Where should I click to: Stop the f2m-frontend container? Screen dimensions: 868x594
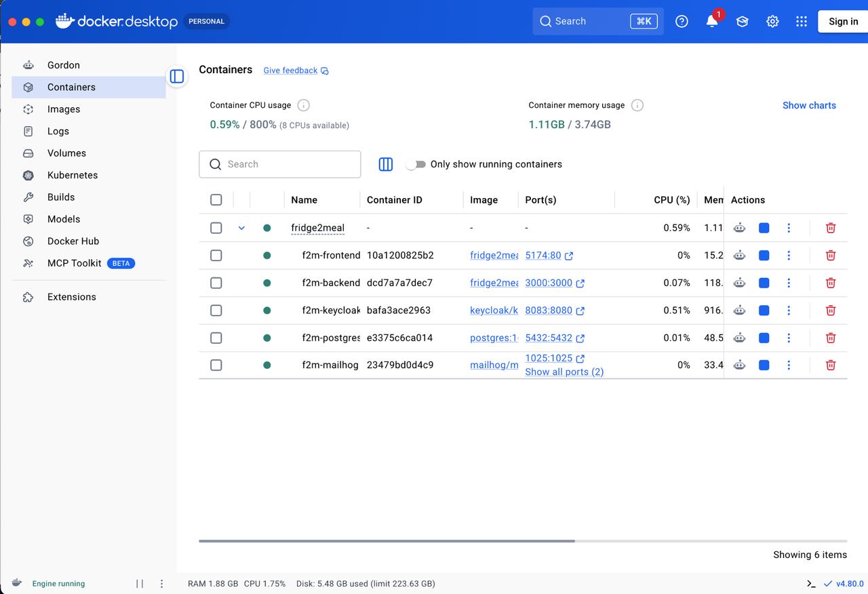[x=764, y=256]
